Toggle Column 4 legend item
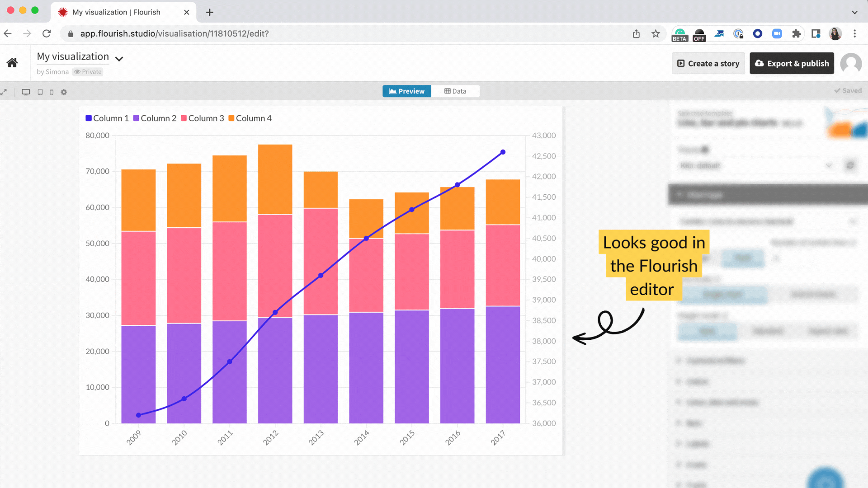This screenshot has width=868, height=488. pyautogui.click(x=250, y=118)
